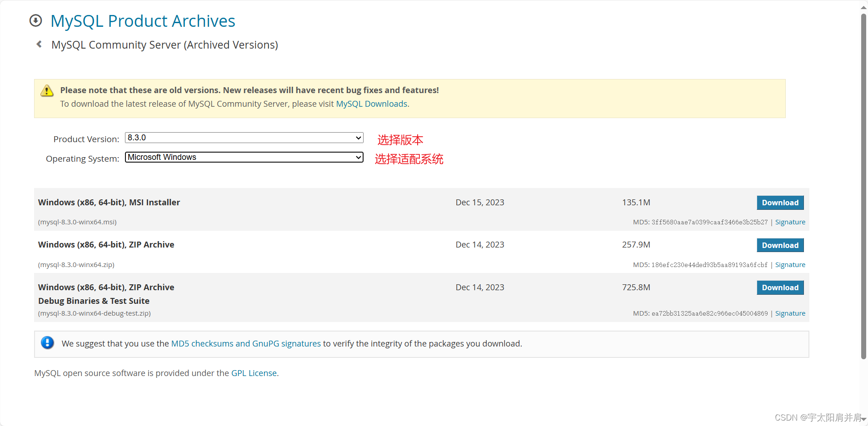The height and width of the screenshot is (426, 868).
Task: Open the GPL License link
Action: (x=254, y=373)
